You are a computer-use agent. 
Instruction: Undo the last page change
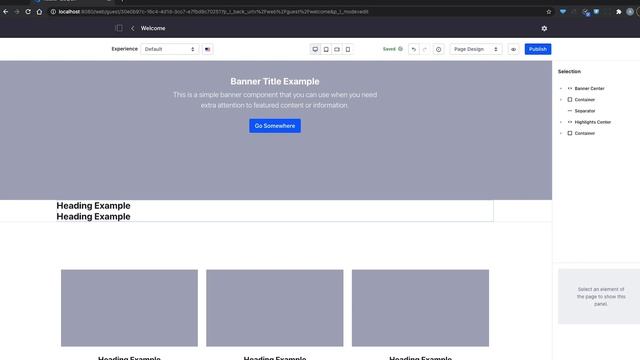(413, 49)
